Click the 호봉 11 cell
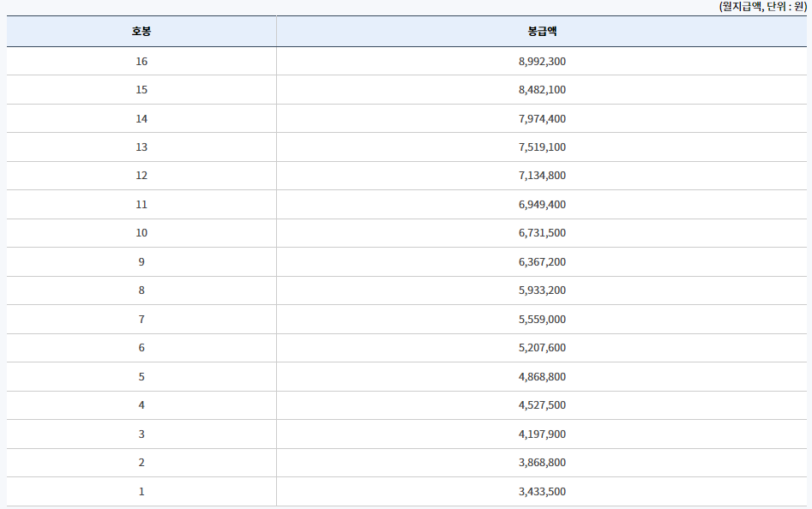Viewport: 812px width, 509px height. 141,204
